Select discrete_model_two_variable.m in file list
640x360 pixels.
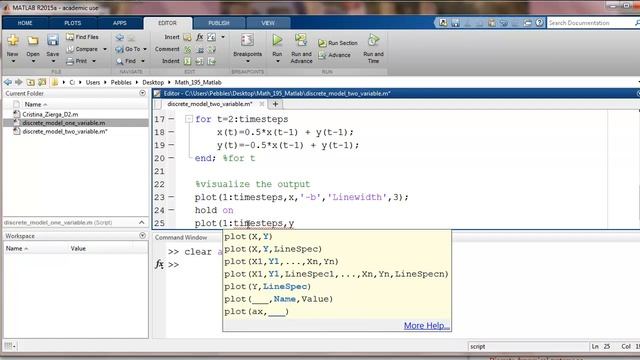pyautogui.click(x=65, y=131)
